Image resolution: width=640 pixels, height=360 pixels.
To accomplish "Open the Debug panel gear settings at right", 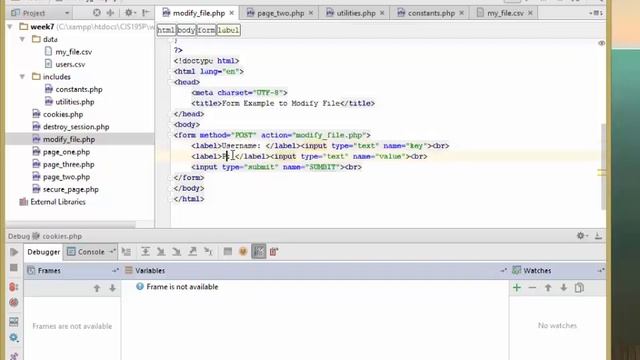I will pyautogui.click(x=581, y=236).
